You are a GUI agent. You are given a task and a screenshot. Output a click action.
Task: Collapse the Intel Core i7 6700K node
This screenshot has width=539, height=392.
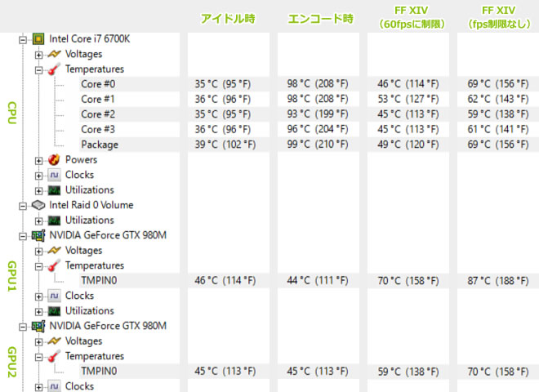(x=23, y=39)
